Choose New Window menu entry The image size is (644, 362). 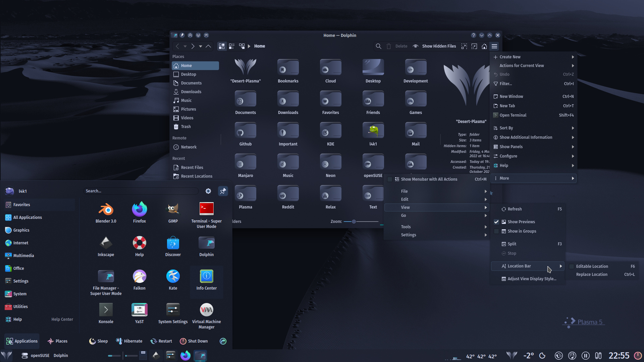tap(534, 97)
